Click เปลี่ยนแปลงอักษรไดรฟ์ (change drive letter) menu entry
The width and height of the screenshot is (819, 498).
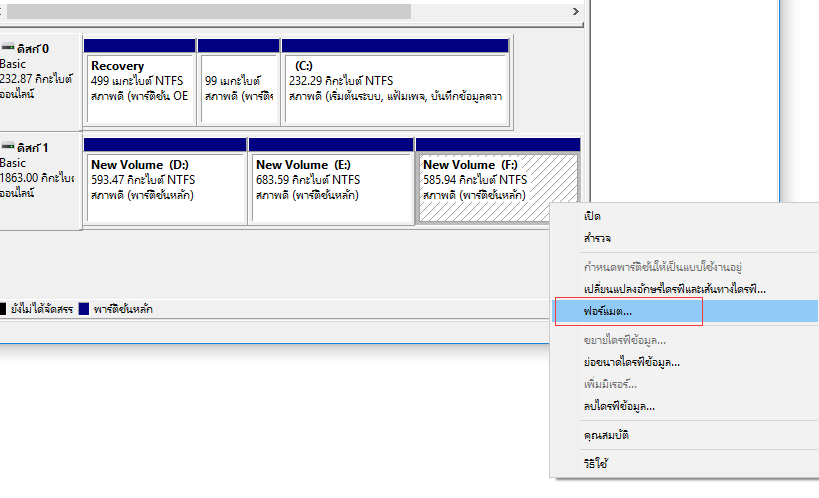click(x=674, y=289)
